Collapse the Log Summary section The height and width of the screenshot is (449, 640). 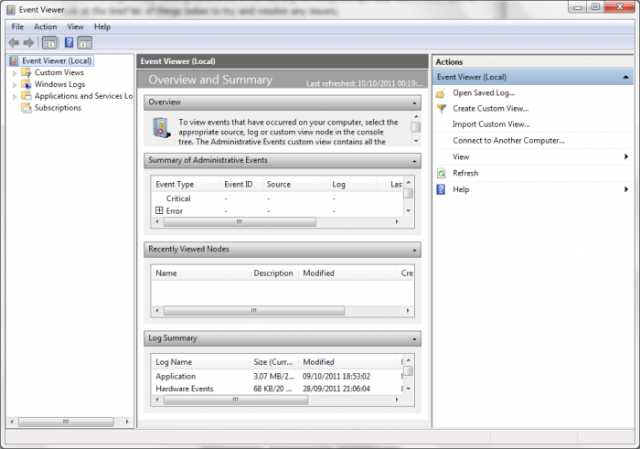[414, 339]
